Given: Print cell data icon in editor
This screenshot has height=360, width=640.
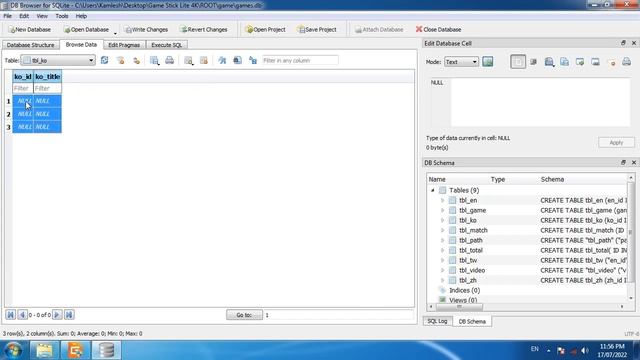Looking at the screenshot, I should (627, 62).
